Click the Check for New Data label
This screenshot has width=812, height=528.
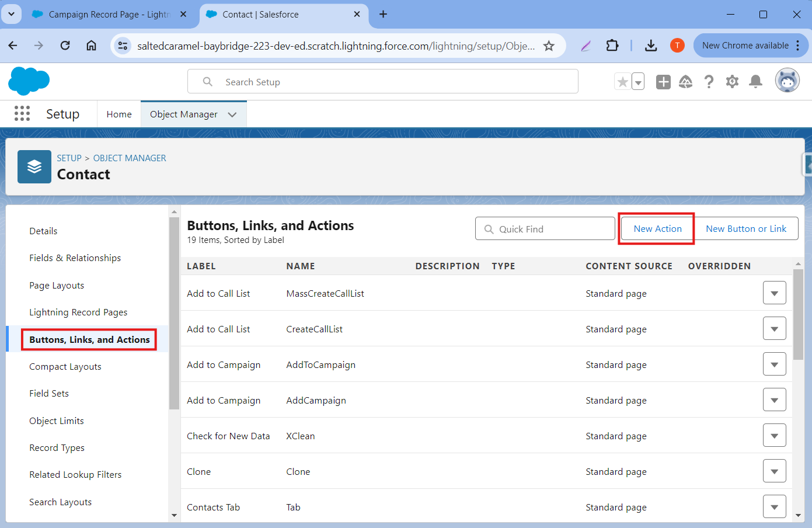[228, 436]
